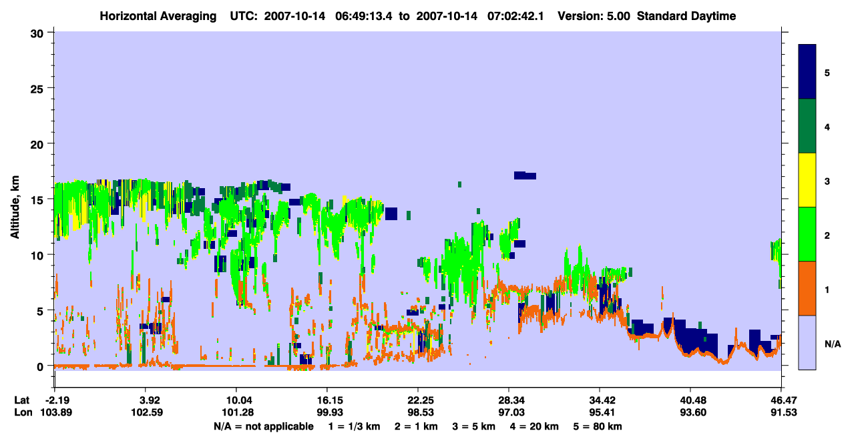Click the longitude value 103.89
This screenshot has width=868, height=445.
tap(56, 412)
